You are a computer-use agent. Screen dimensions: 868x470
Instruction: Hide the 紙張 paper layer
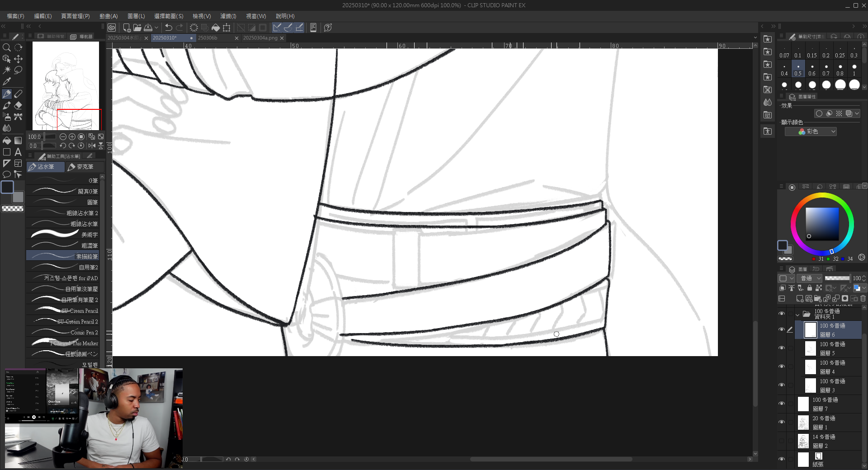[x=782, y=459]
